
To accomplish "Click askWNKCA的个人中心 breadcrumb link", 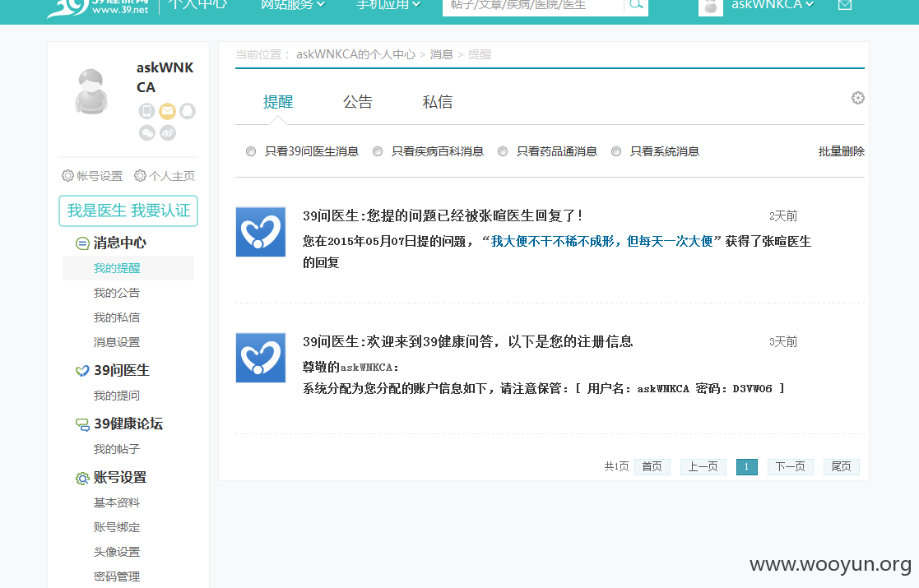I will pos(355,54).
